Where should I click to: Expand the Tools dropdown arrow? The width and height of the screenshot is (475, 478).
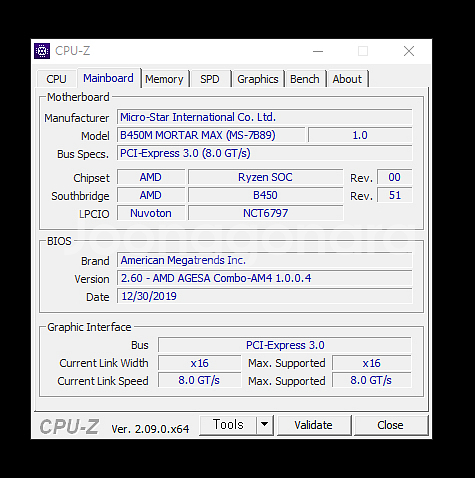click(x=265, y=425)
